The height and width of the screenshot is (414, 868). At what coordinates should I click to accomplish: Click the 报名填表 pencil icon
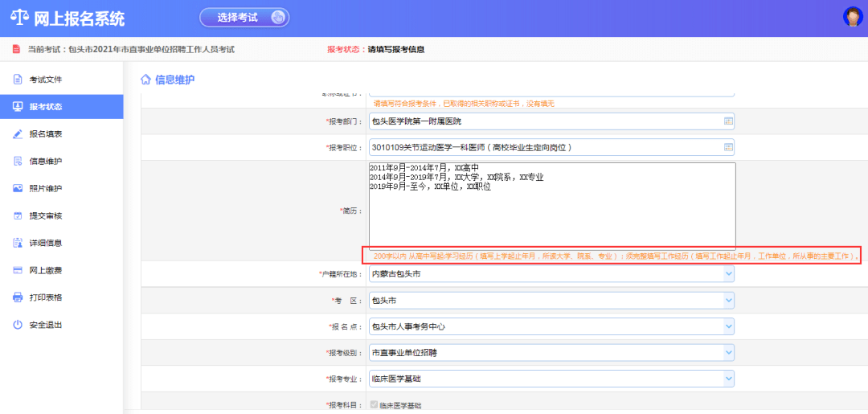(18, 134)
